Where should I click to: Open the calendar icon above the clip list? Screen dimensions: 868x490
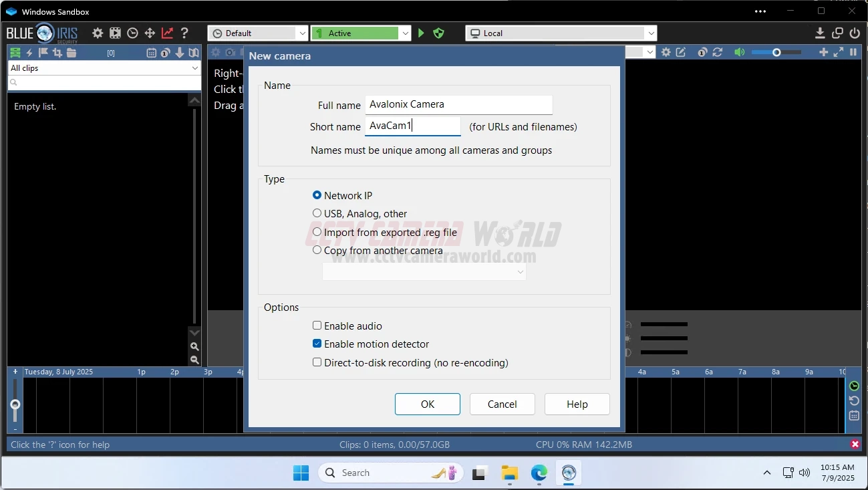pyautogui.click(x=152, y=52)
